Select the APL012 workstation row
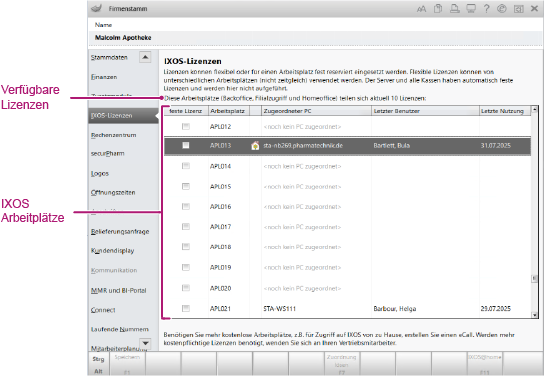 [347, 126]
